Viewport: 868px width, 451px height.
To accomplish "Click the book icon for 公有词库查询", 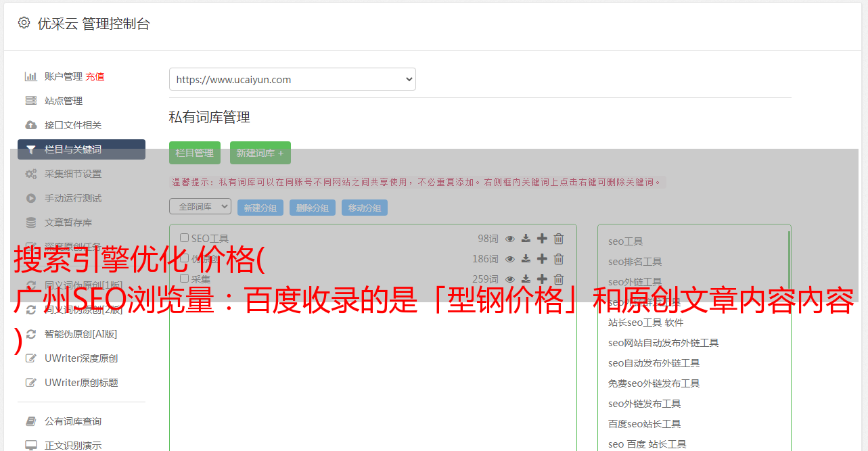I will (x=30, y=421).
